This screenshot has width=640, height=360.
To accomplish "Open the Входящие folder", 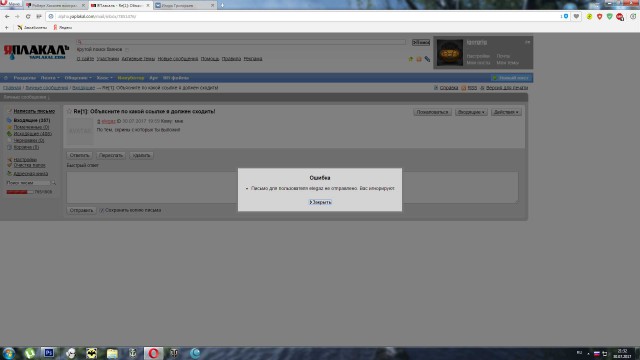I will tap(32, 120).
